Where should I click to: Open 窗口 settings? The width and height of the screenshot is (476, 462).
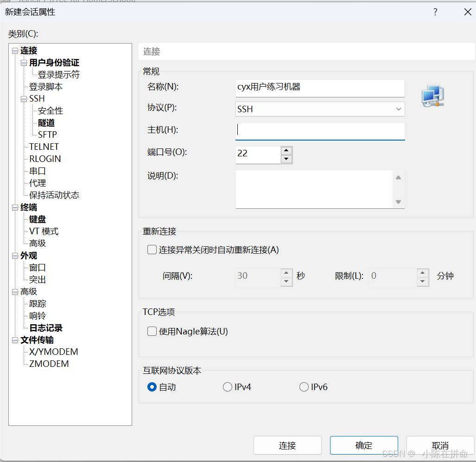pyautogui.click(x=38, y=268)
